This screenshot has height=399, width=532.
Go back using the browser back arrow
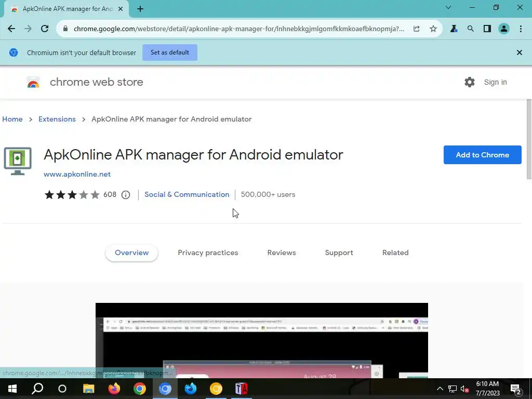[x=11, y=29]
